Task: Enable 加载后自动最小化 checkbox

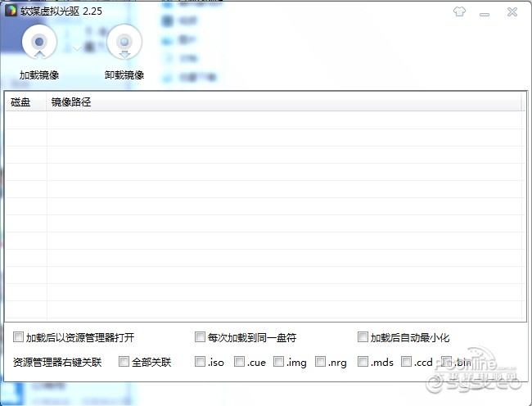Action: click(363, 337)
